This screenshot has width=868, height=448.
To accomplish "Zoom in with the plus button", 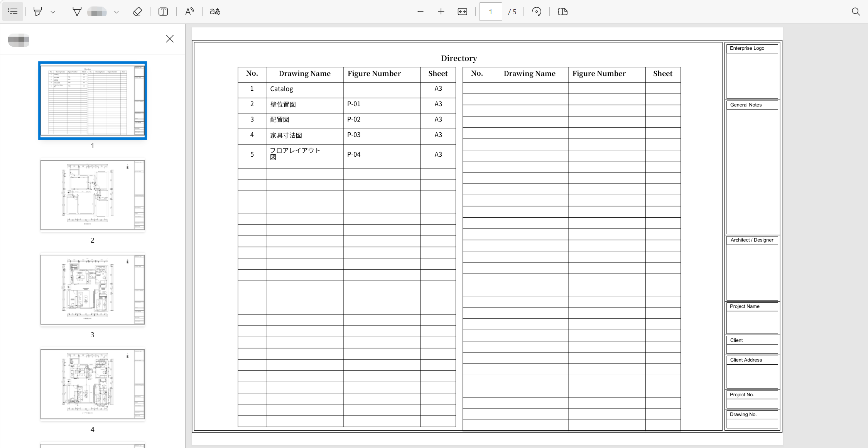I will coord(441,12).
